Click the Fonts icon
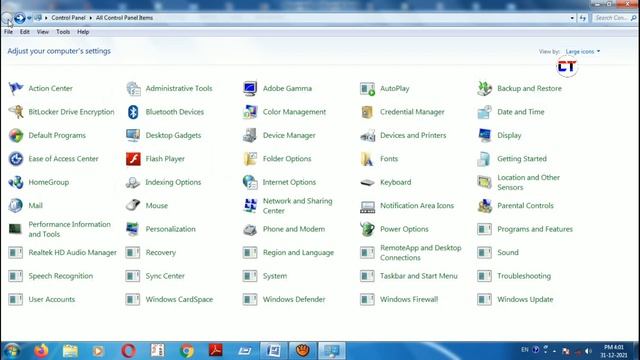Image resolution: width=640 pixels, height=360 pixels. click(367, 159)
